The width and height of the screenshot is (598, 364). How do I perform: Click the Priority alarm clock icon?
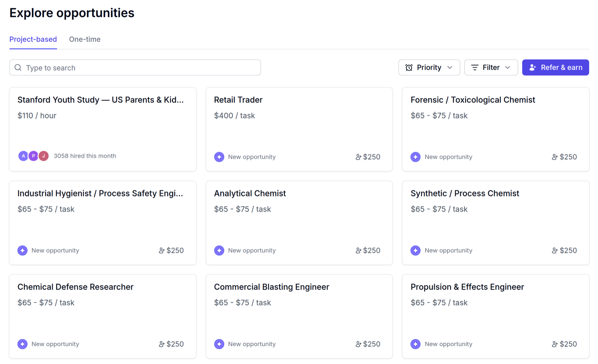pos(409,68)
